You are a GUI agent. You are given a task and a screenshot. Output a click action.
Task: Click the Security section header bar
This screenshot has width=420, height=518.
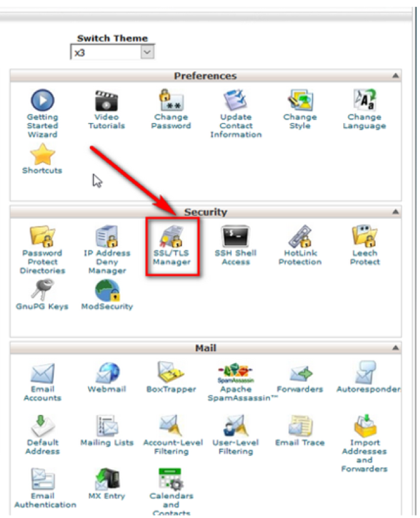click(206, 212)
